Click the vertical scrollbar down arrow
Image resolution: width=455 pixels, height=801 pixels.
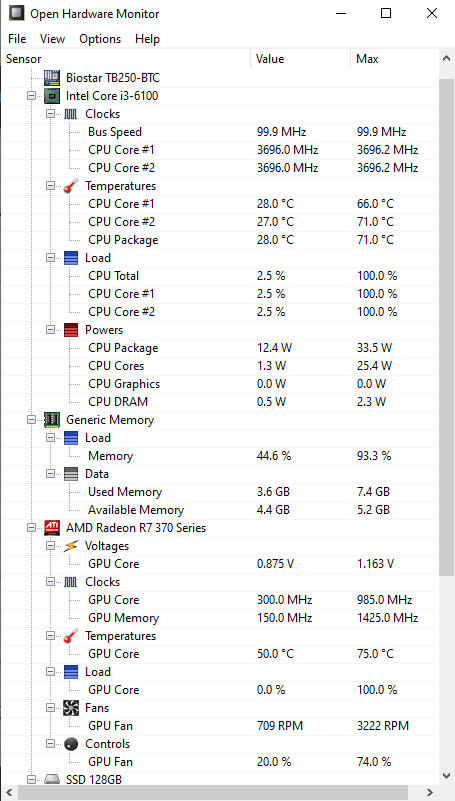click(446, 776)
